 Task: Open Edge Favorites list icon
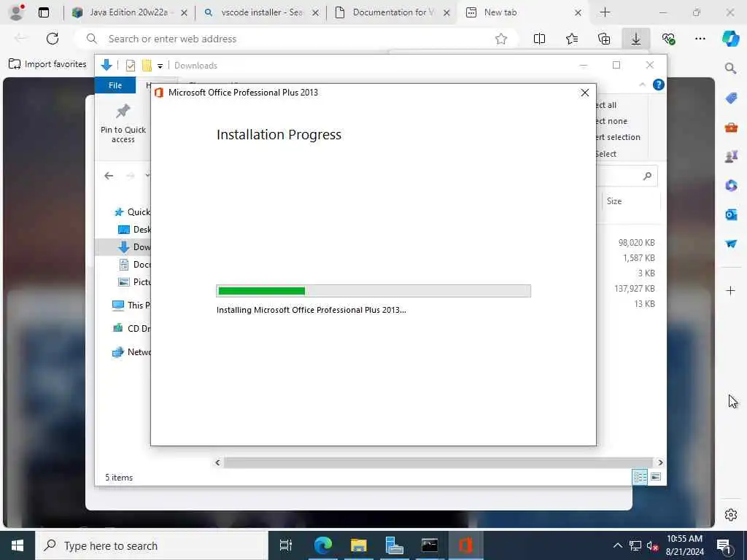(x=572, y=39)
